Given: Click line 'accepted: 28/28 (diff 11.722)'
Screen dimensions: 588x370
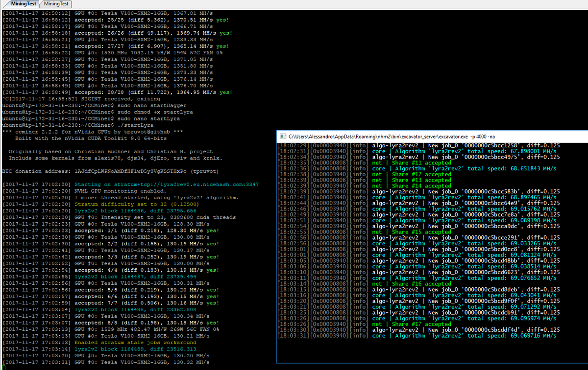Looking at the screenshot, I should click(x=117, y=92).
